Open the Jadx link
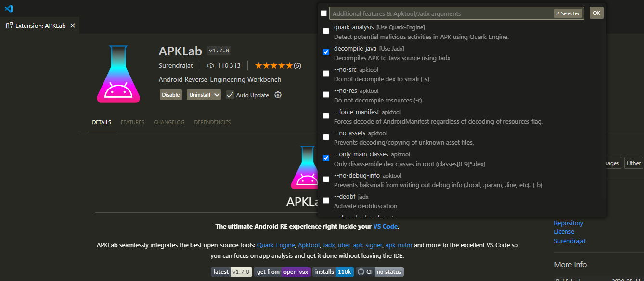Image resolution: width=644 pixels, height=281 pixels. tap(329, 245)
